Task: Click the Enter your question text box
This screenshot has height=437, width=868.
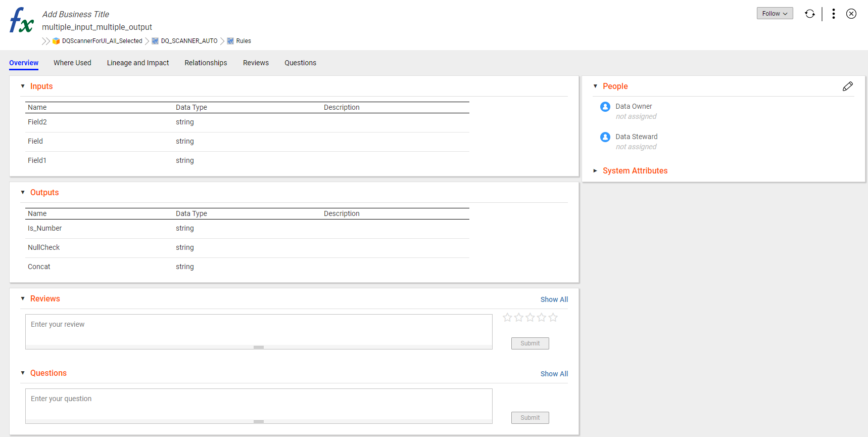Action: (259, 404)
